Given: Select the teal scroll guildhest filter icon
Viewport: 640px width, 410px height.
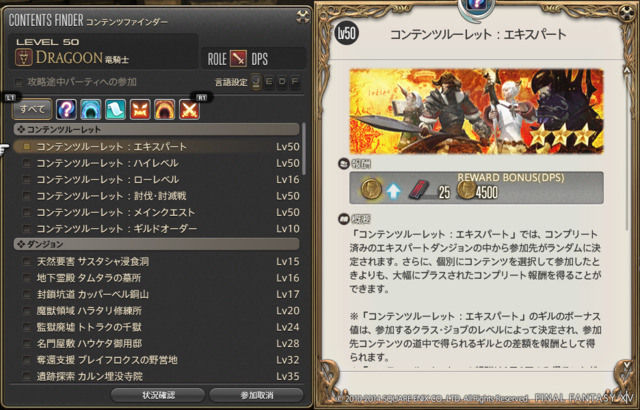Looking at the screenshot, I should 116,109.
